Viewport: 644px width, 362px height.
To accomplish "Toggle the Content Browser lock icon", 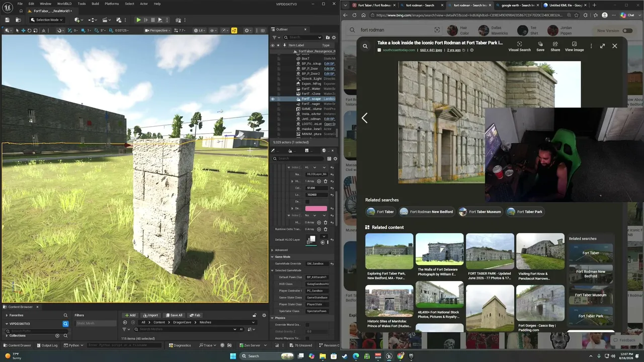I will click(x=254, y=315).
